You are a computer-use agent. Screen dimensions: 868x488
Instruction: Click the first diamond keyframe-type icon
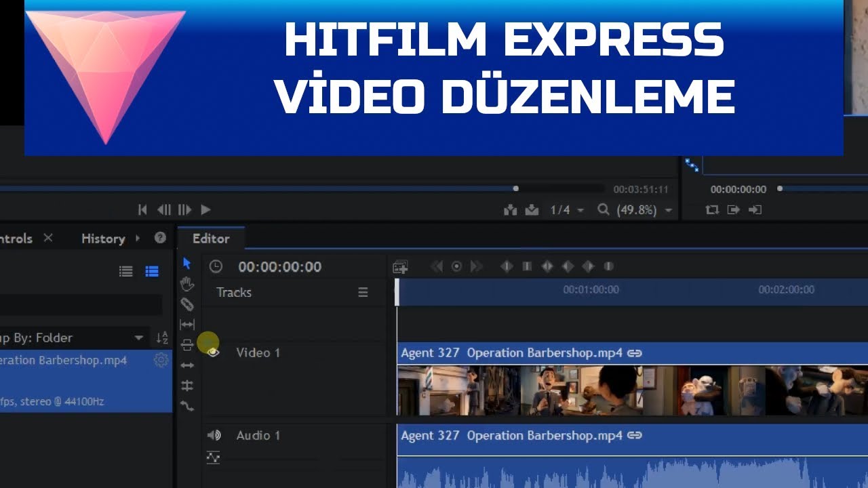coord(507,266)
